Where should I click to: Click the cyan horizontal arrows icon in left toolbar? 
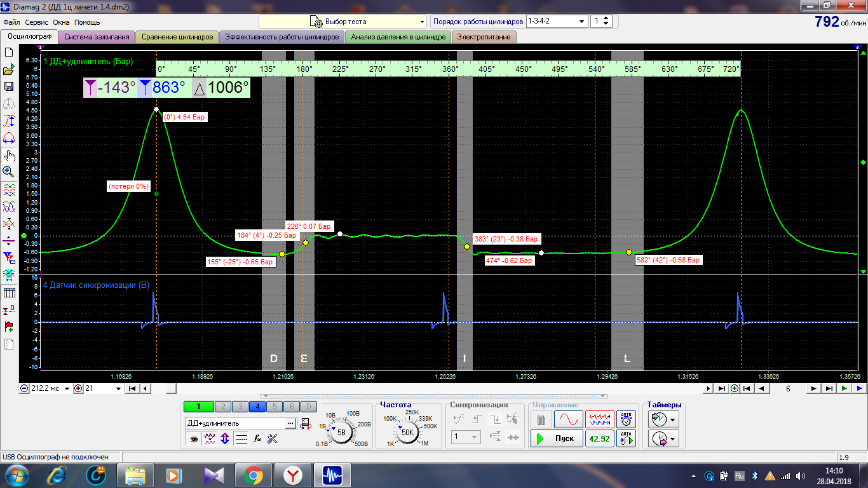pos(9,275)
